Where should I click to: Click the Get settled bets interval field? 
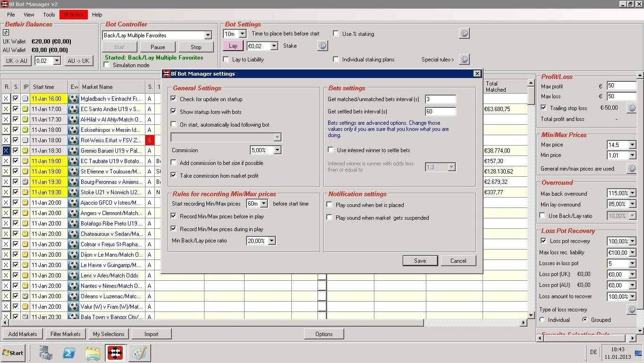[x=441, y=112]
